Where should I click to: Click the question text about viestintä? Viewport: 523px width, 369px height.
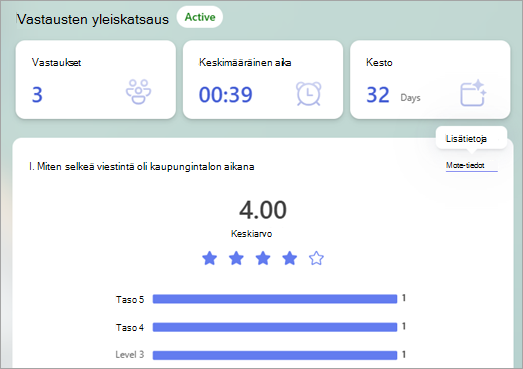coord(142,166)
